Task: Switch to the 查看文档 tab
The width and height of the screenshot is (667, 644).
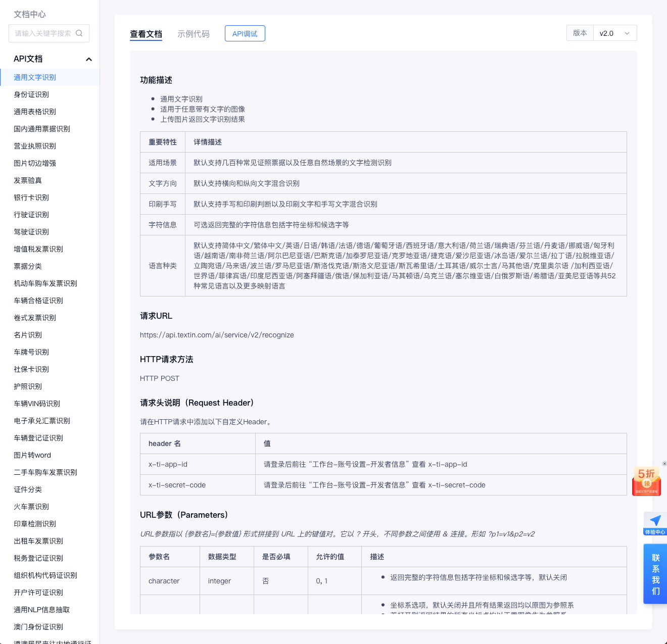Action: pos(146,34)
